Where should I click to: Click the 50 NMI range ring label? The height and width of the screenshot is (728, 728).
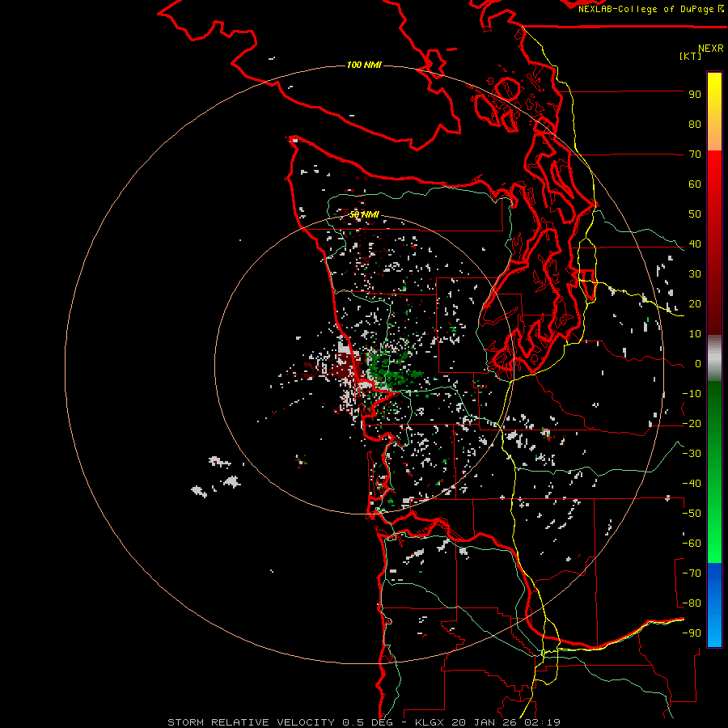pyautogui.click(x=364, y=214)
